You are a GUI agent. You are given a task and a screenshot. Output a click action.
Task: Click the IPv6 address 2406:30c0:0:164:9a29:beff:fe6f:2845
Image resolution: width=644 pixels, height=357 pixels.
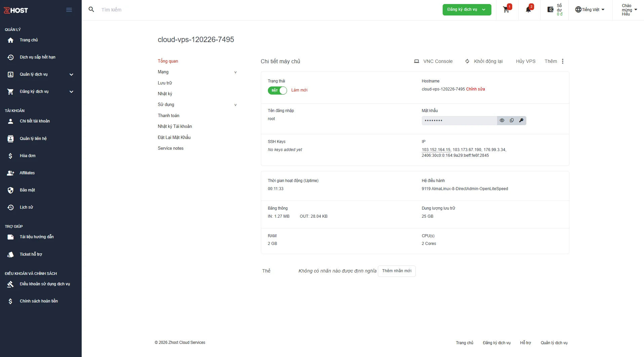click(455, 155)
